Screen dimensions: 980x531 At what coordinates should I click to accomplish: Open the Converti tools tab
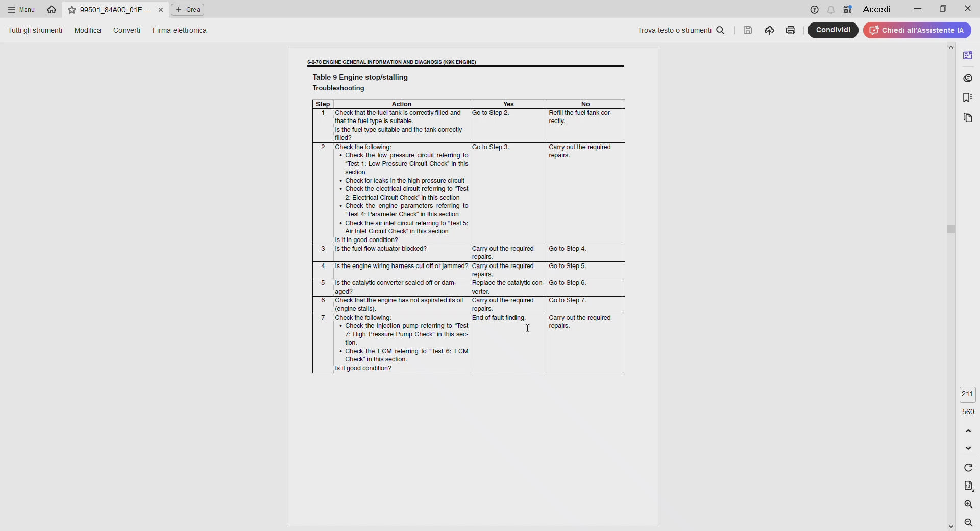127,30
